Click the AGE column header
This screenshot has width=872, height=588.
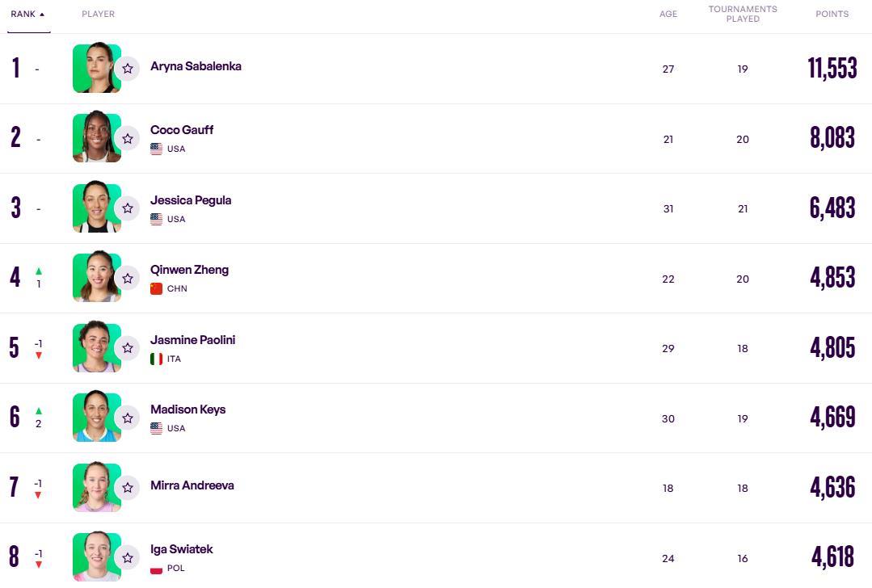tap(668, 15)
